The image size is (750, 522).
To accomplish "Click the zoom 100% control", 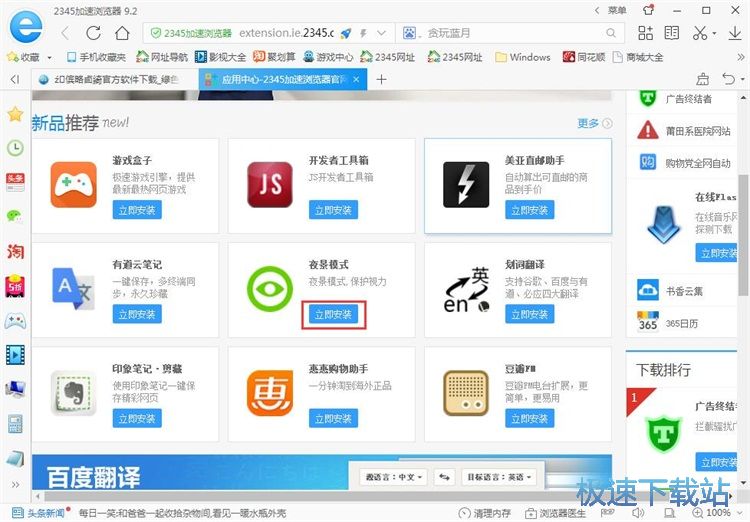I will coord(713,513).
